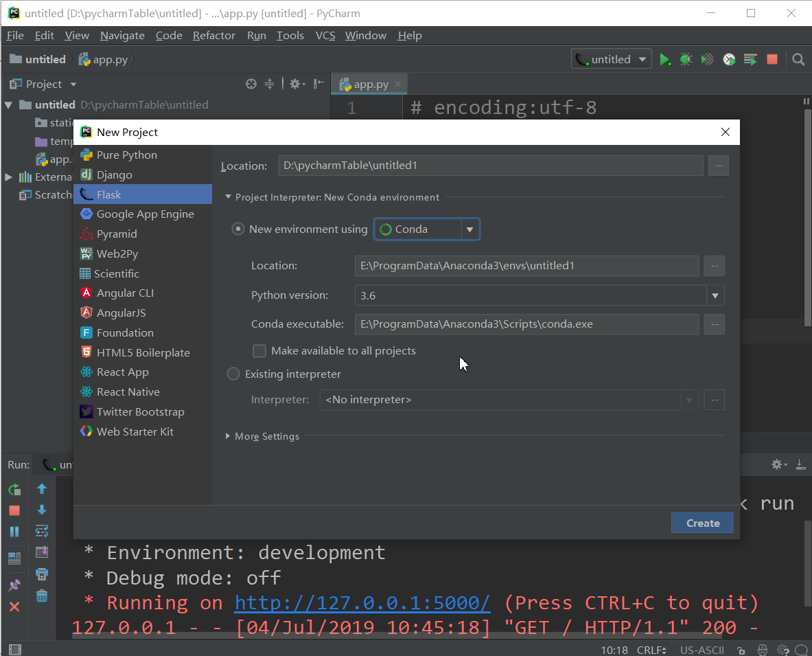The width and height of the screenshot is (812, 656).
Task: Close the Run tab red X
Action: point(14,607)
